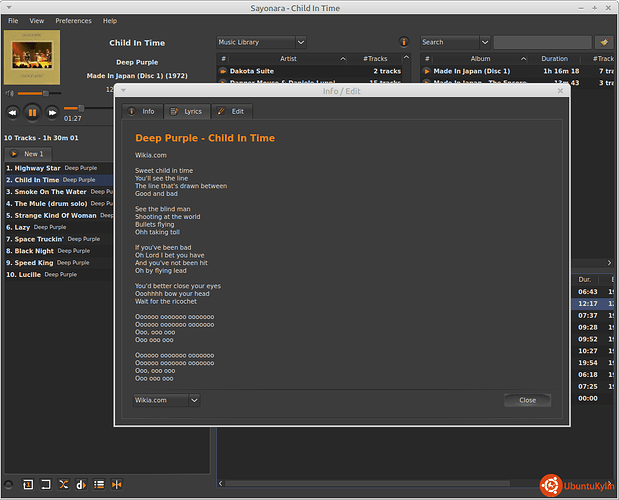Adjust the volume slider
The height and width of the screenshot is (500, 619).
click(x=39, y=94)
